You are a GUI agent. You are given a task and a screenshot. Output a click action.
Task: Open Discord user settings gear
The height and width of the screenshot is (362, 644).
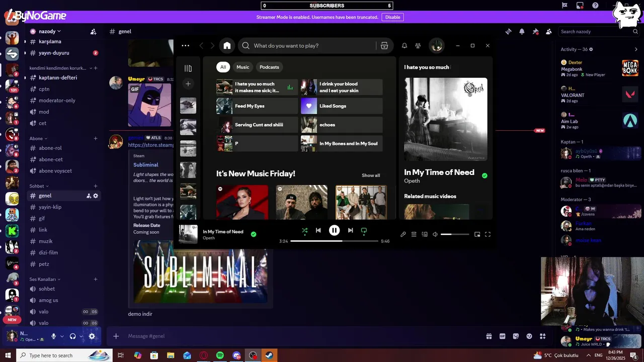[x=92, y=336]
